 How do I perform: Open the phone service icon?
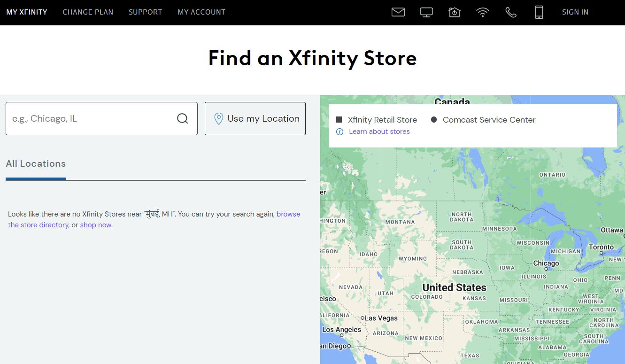(510, 12)
